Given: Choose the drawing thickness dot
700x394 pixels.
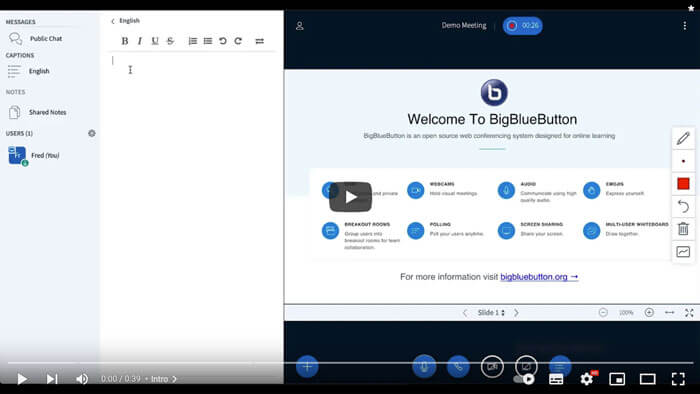Looking at the screenshot, I should click(x=683, y=161).
